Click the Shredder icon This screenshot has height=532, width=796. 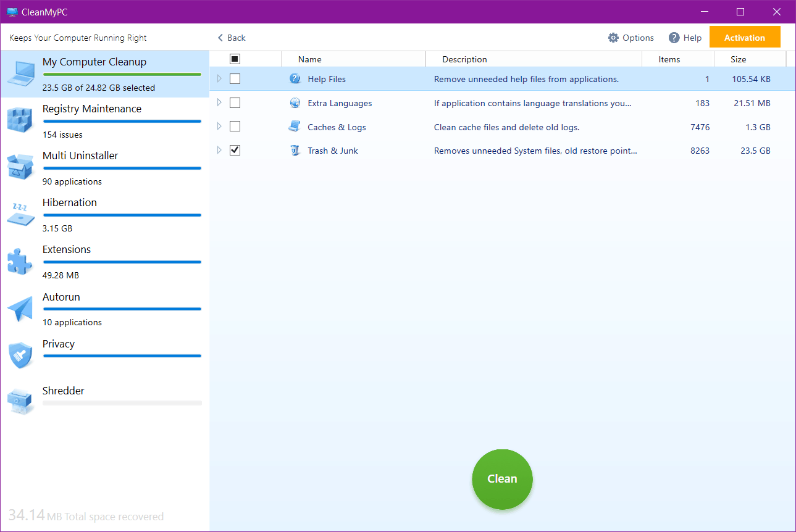pos(20,402)
